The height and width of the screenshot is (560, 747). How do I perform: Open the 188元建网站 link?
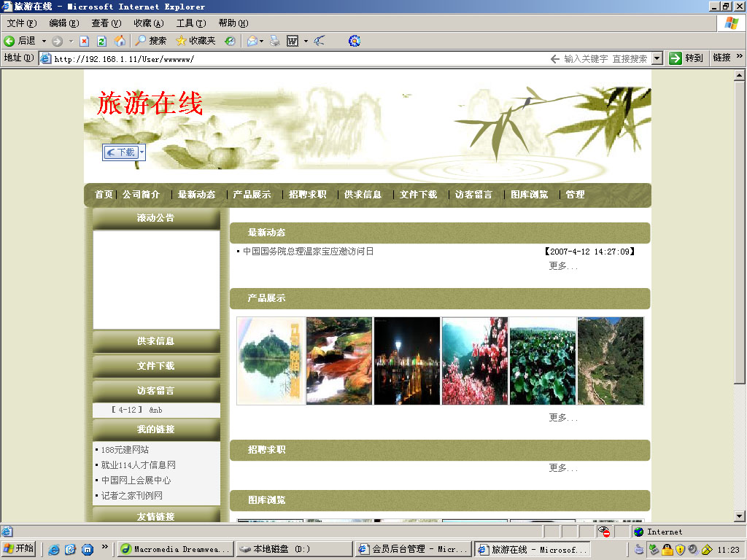pyautogui.click(x=125, y=450)
